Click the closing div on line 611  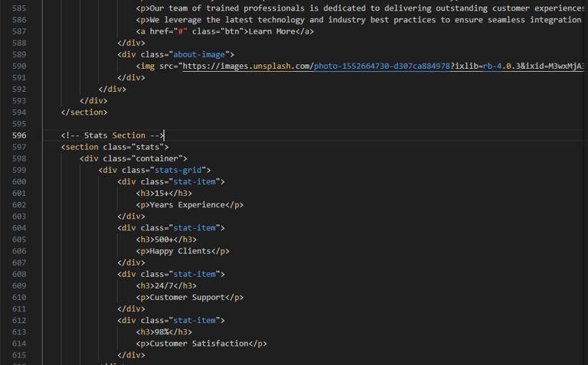[131, 309]
